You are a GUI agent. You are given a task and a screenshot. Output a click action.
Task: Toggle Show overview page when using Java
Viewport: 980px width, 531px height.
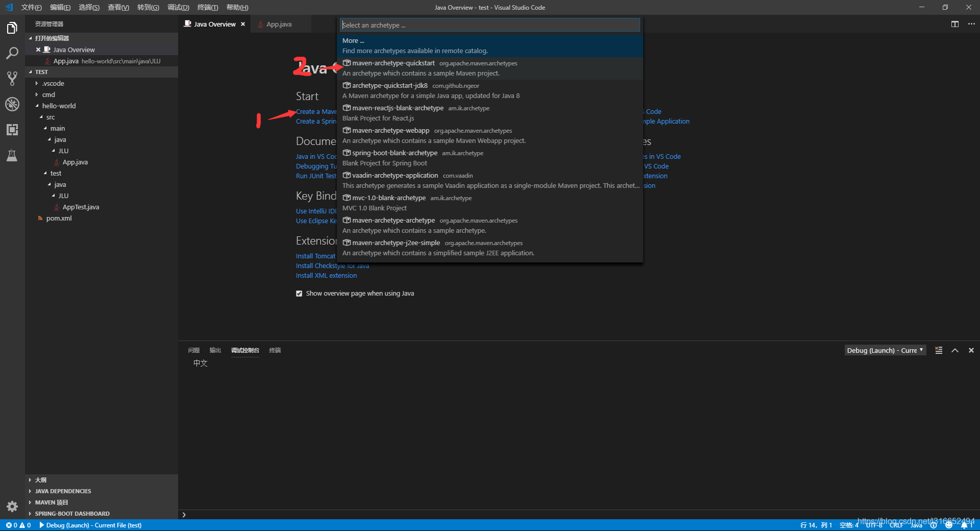(299, 294)
